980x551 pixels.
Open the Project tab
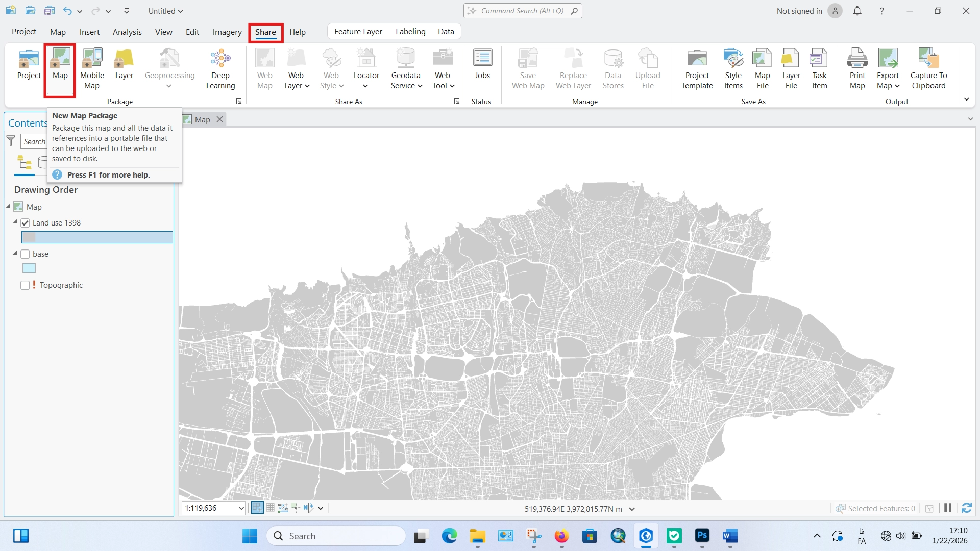(24, 32)
